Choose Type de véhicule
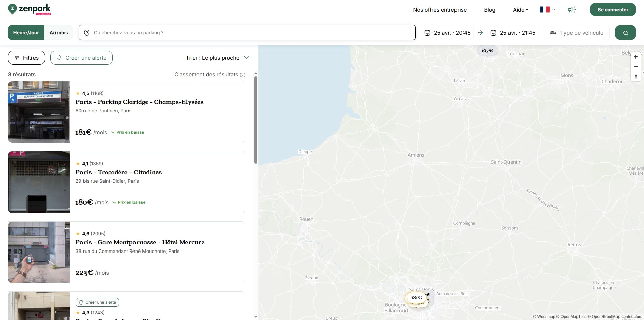This screenshot has width=644, height=320. pos(577,33)
